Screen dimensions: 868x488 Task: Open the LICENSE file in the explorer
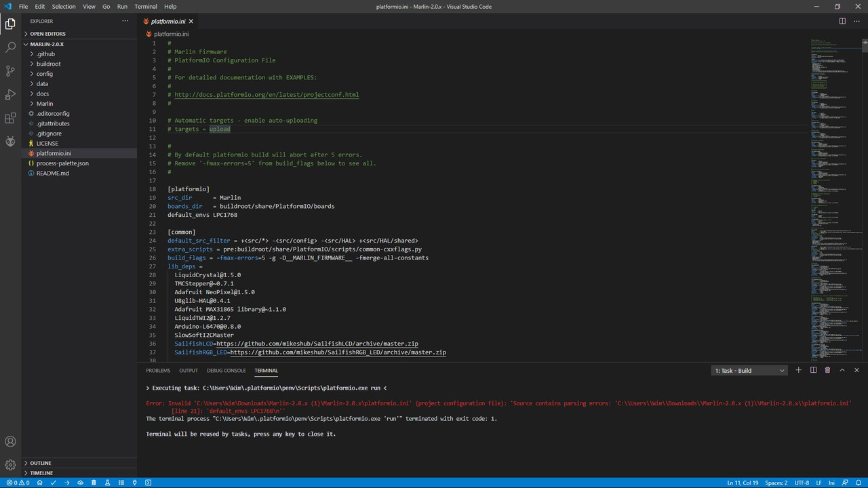(79, 144)
